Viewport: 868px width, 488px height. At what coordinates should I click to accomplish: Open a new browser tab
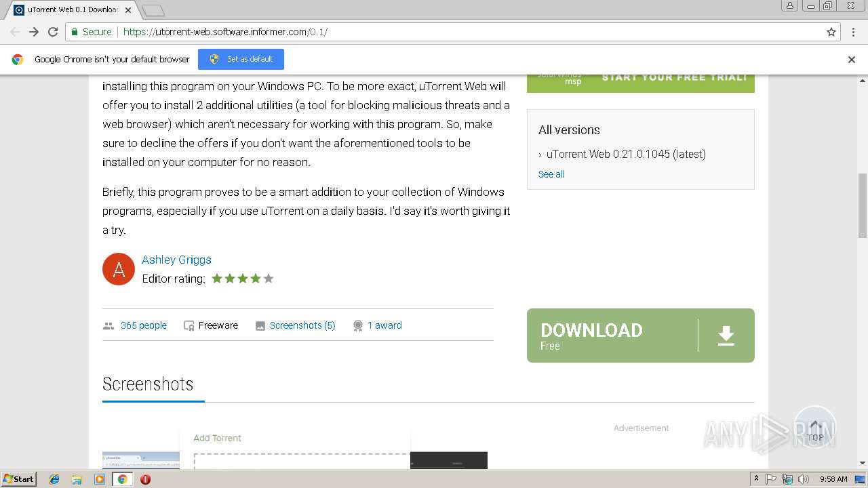pos(154,10)
